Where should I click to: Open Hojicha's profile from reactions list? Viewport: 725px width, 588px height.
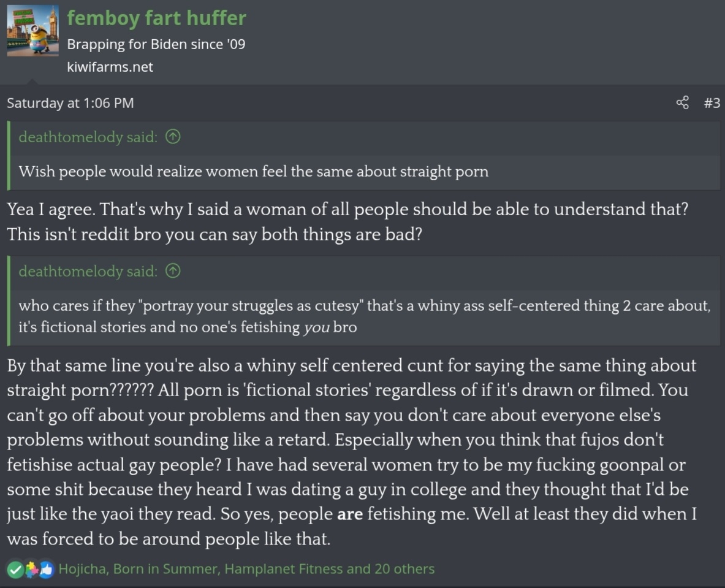tap(82, 568)
